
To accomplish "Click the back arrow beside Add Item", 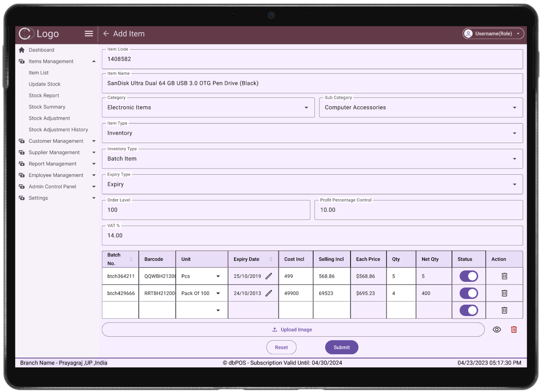I will click(x=106, y=34).
